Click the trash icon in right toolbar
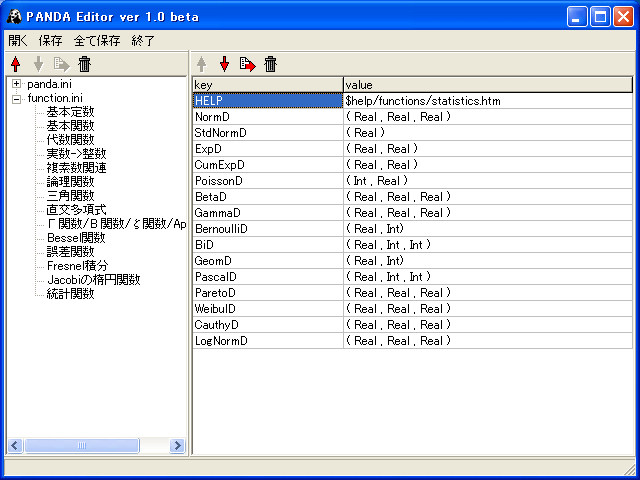640x480 pixels. (270, 64)
